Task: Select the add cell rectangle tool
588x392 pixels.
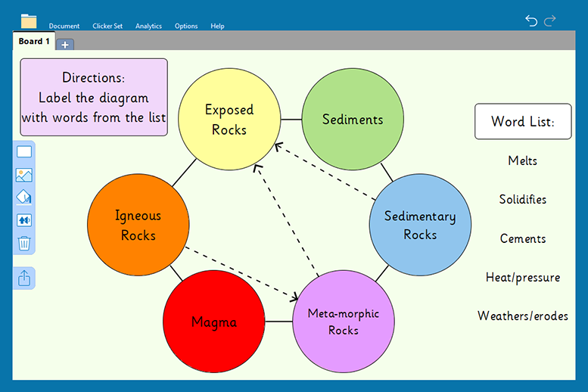Action: coord(24,152)
